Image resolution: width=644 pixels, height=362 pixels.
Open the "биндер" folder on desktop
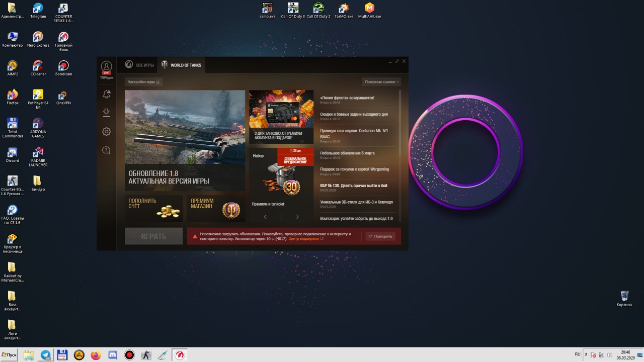tap(38, 184)
